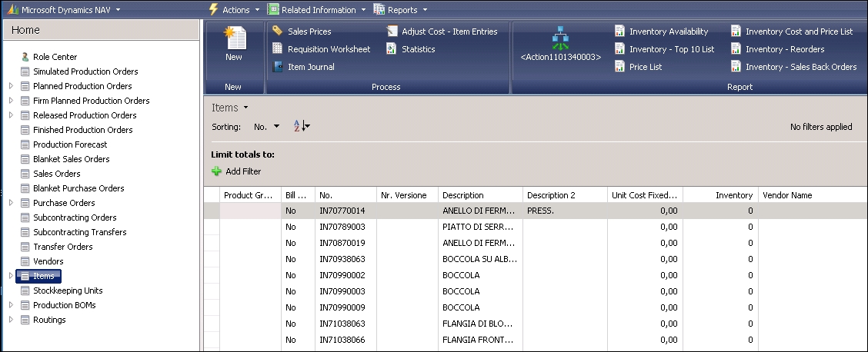
Task: Open the Reports menu
Action: pos(401,9)
